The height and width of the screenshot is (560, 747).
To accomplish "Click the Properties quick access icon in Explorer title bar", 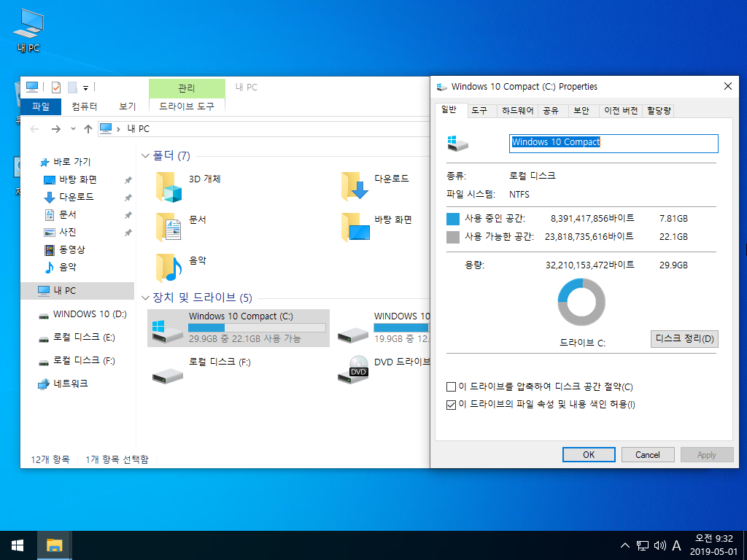I will tap(55, 87).
